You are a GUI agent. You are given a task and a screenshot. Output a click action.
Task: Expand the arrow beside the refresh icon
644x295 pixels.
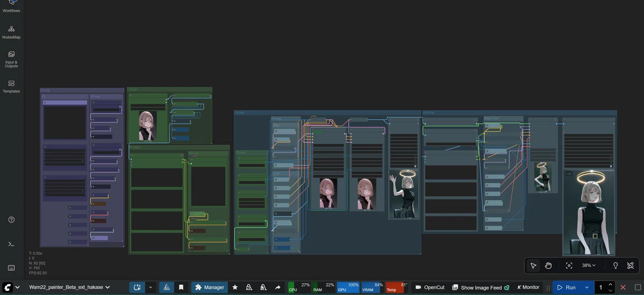pyautogui.click(x=151, y=287)
